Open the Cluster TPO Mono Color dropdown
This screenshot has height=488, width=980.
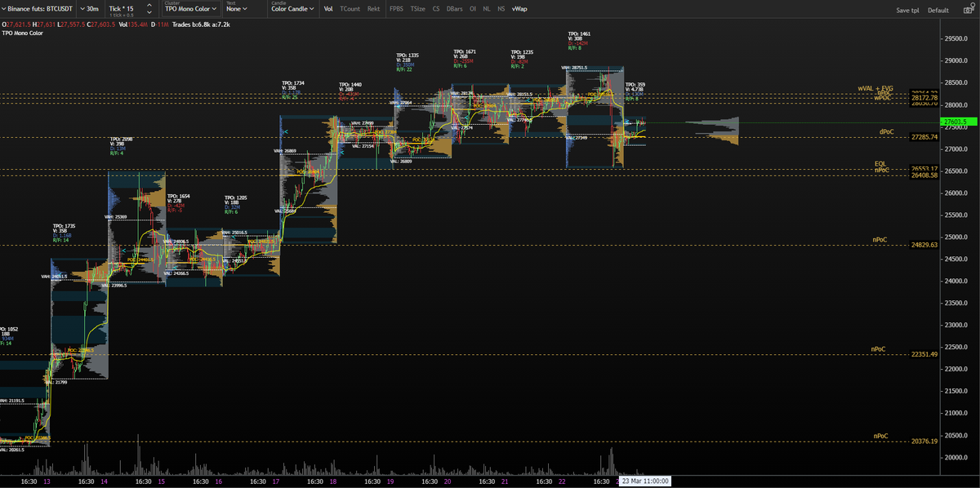pos(191,9)
